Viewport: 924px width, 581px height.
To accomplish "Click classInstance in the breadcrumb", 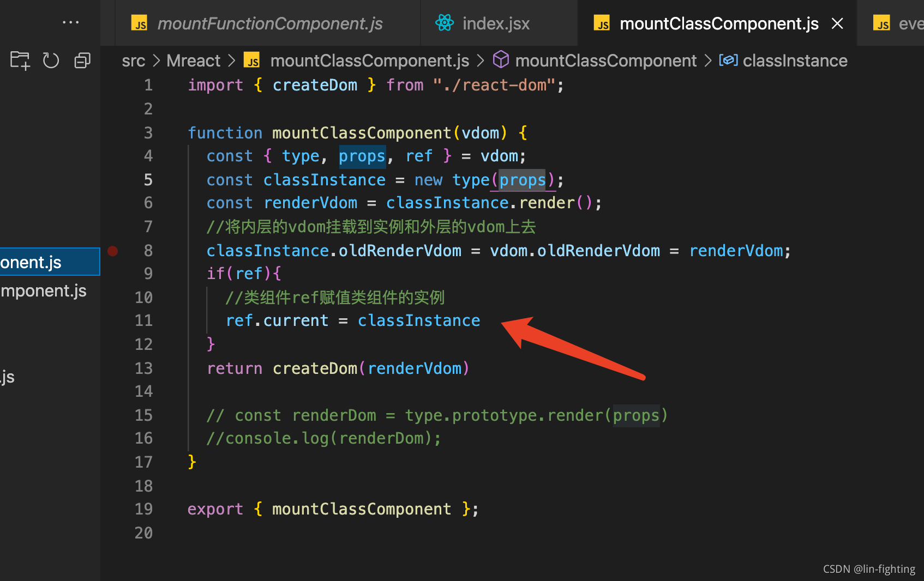I will pyautogui.click(x=795, y=60).
